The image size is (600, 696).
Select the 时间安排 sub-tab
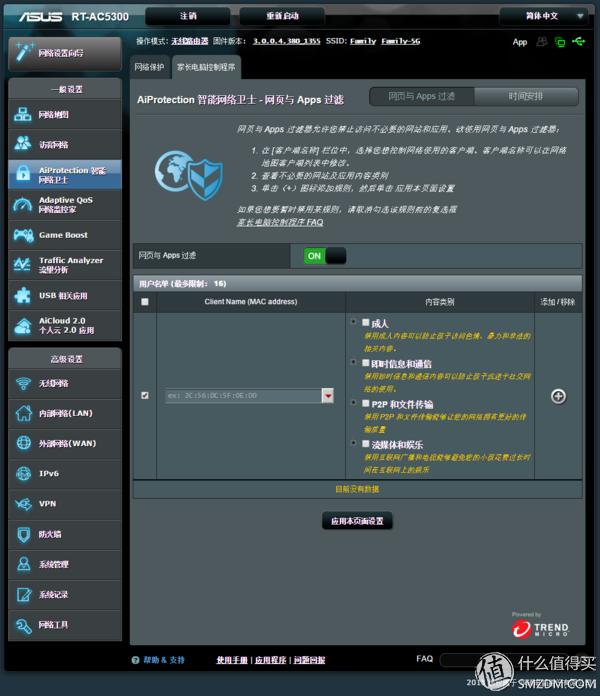[526, 96]
